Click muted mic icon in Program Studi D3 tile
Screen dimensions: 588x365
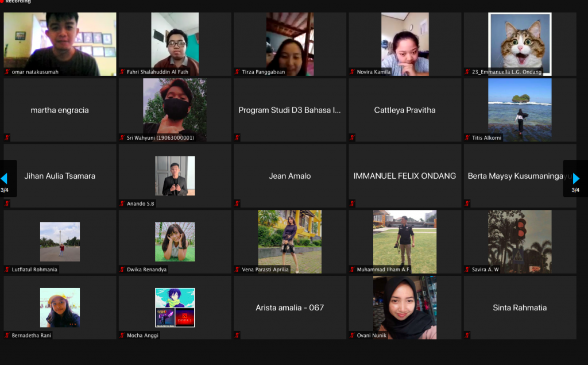[237, 138]
